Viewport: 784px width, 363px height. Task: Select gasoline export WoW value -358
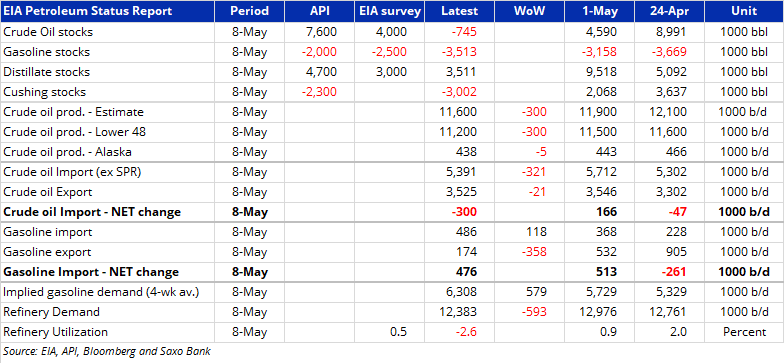coord(534,252)
